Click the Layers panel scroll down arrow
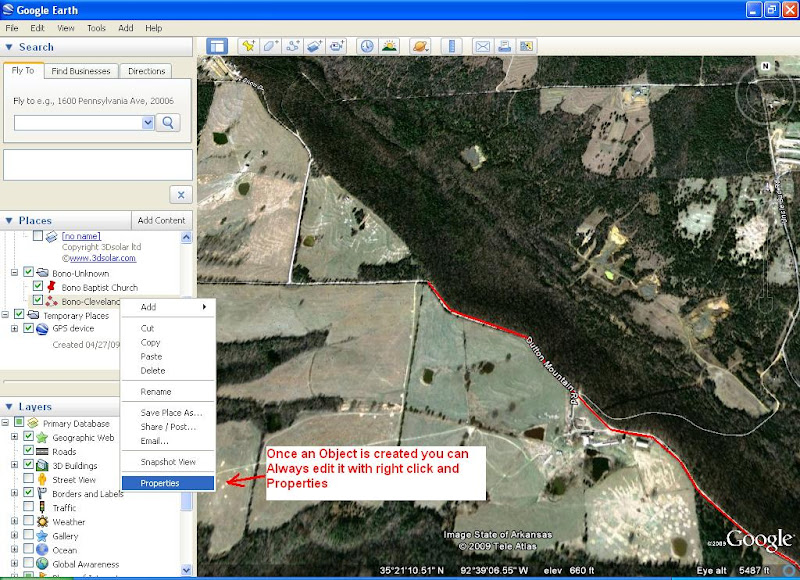Viewport: 800px width, 580px height. coord(186,570)
